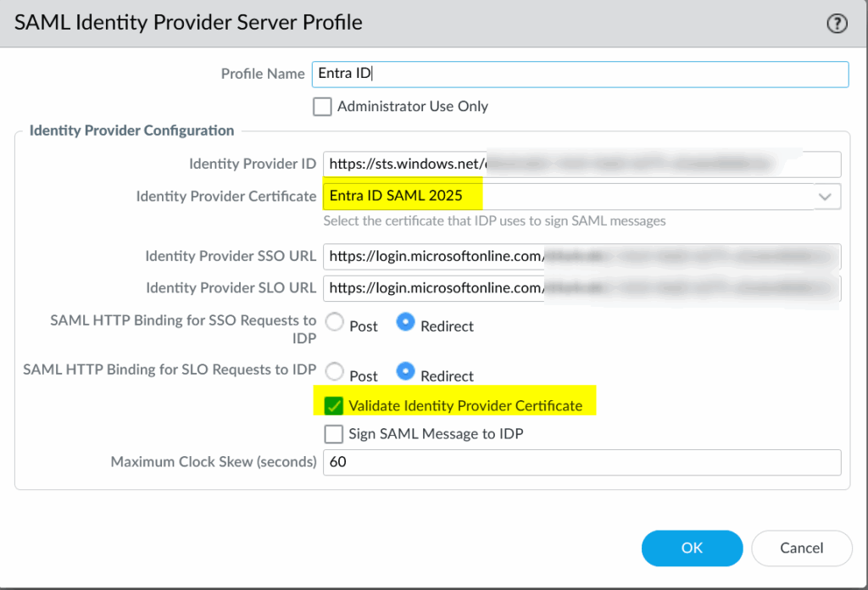
Task: Select Redirect for SSO Requests binding
Action: [x=406, y=323]
